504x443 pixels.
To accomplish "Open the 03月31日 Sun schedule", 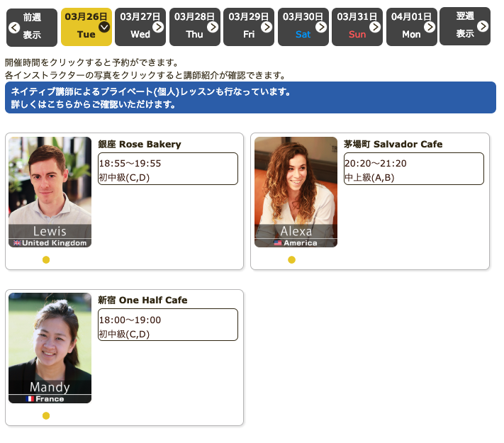I will (x=357, y=27).
